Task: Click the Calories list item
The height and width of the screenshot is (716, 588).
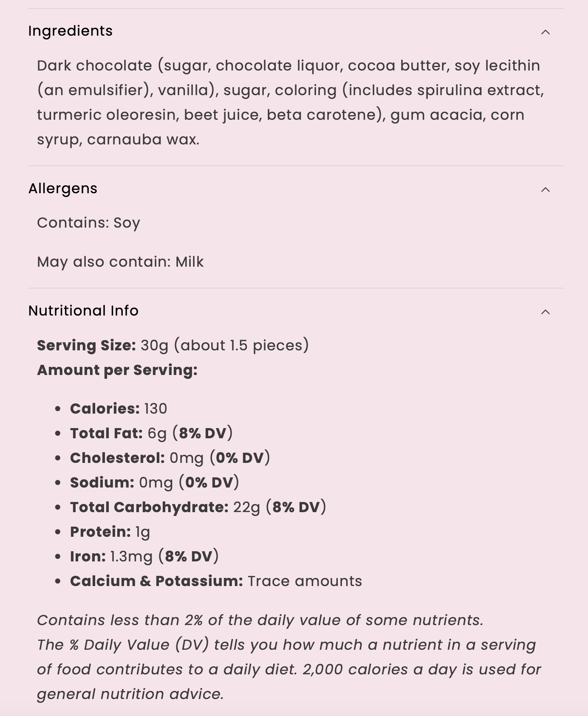Action: pos(119,409)
